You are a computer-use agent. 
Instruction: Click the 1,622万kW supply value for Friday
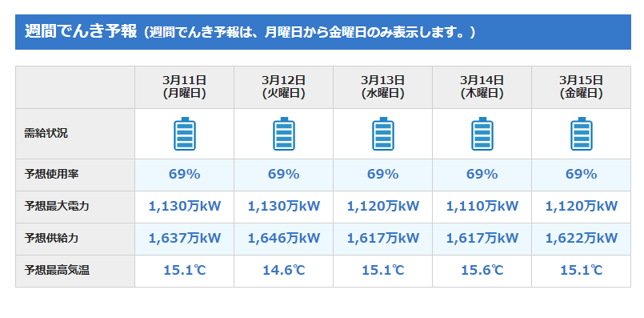(x=581, y=238)
